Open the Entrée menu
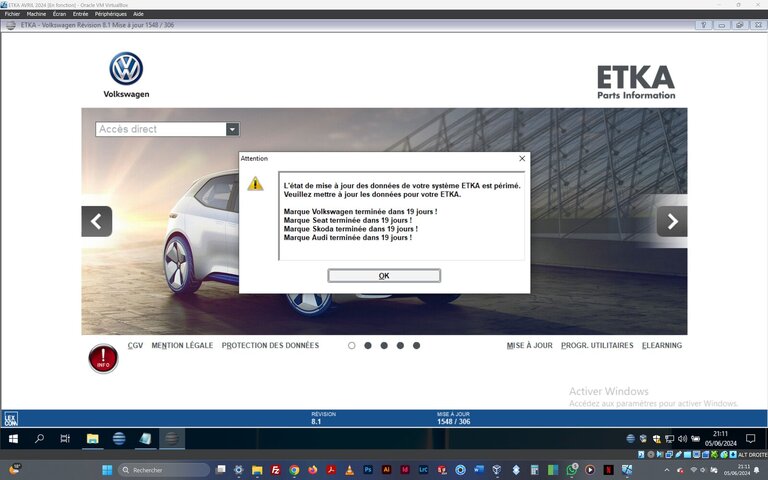Viewport: 768px width, 480px height. (x=80, y=14)
